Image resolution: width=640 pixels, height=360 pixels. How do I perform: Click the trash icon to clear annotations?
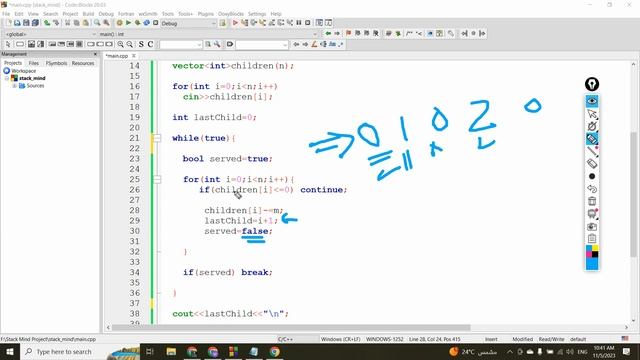click(592, 201)
